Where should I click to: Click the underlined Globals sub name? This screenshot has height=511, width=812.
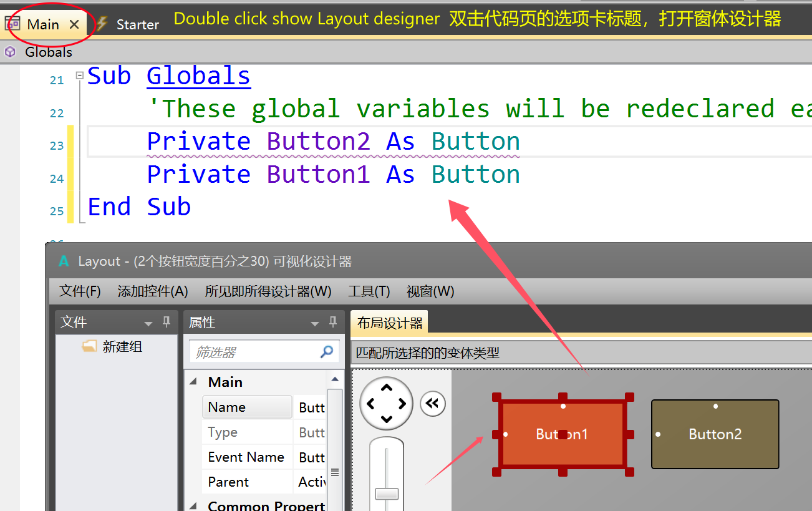click(198, 76)
